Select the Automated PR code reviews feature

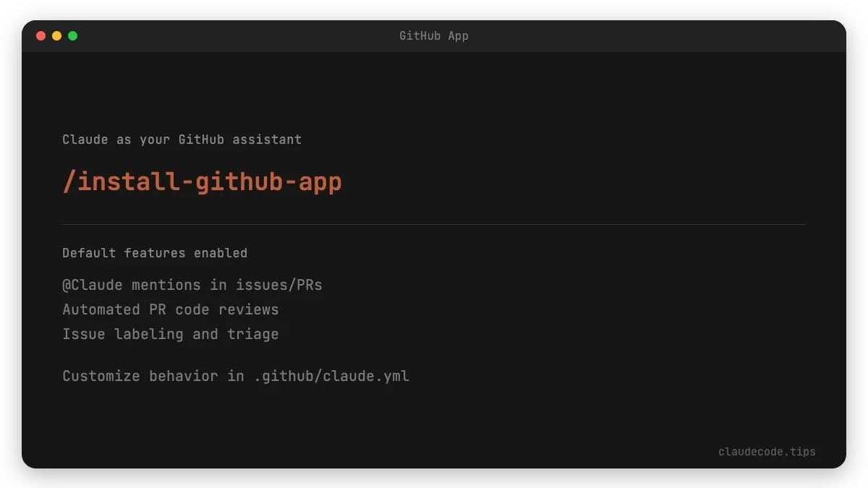click(x=171, y=309)
